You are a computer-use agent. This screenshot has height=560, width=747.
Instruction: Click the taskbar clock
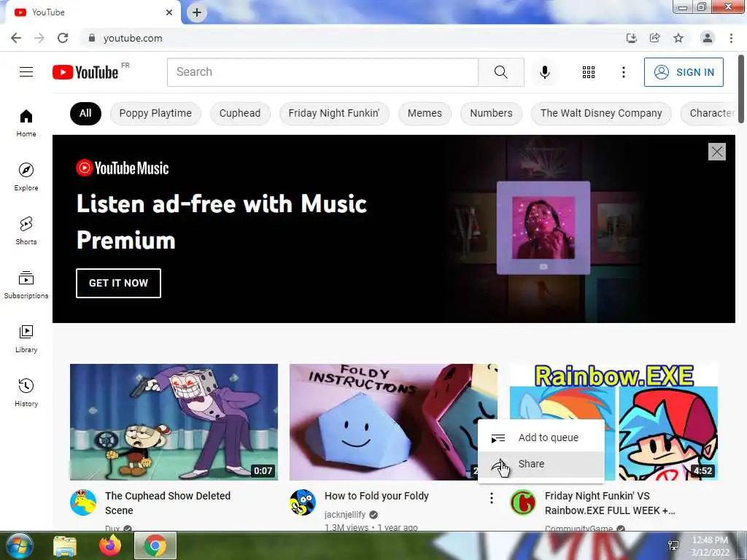710,546
